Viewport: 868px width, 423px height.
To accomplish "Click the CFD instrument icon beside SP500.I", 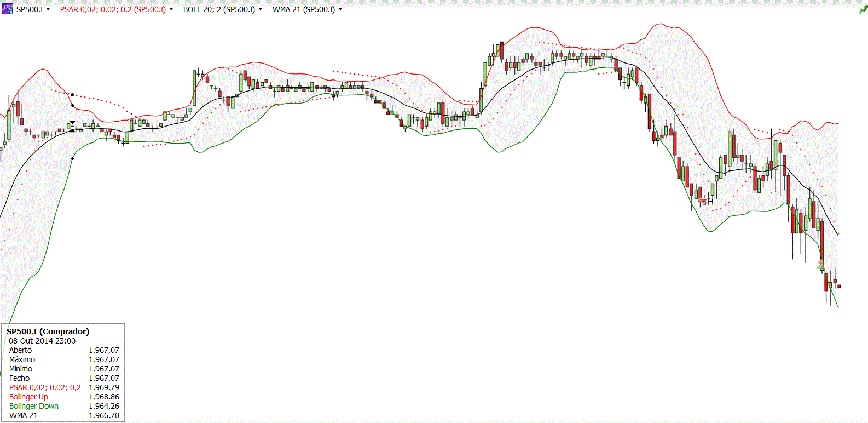I will [x=8, y=9].
